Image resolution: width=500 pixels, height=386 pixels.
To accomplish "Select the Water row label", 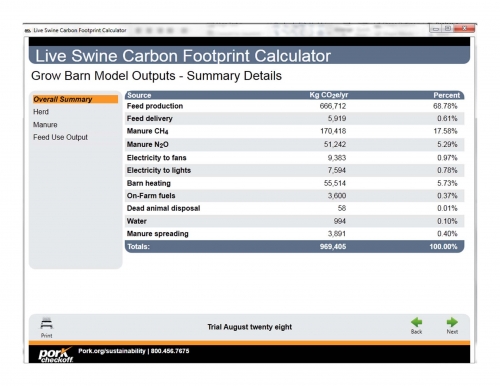I will [x=137, y=221].
